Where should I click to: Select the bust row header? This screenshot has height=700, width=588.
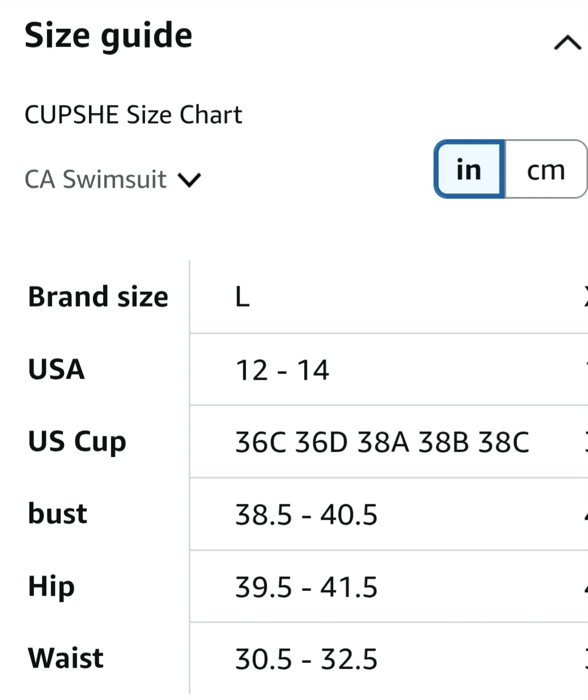(x=58, y=514)
